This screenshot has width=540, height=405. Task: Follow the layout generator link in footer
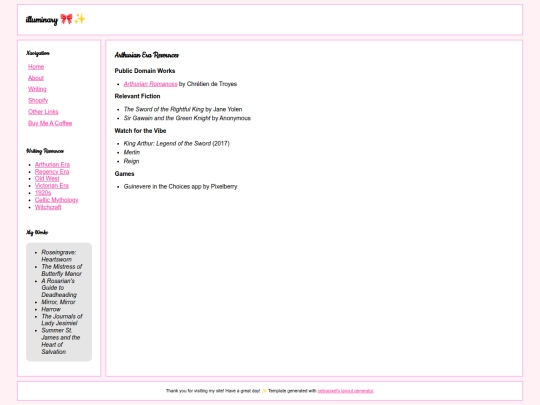(345, 391)
